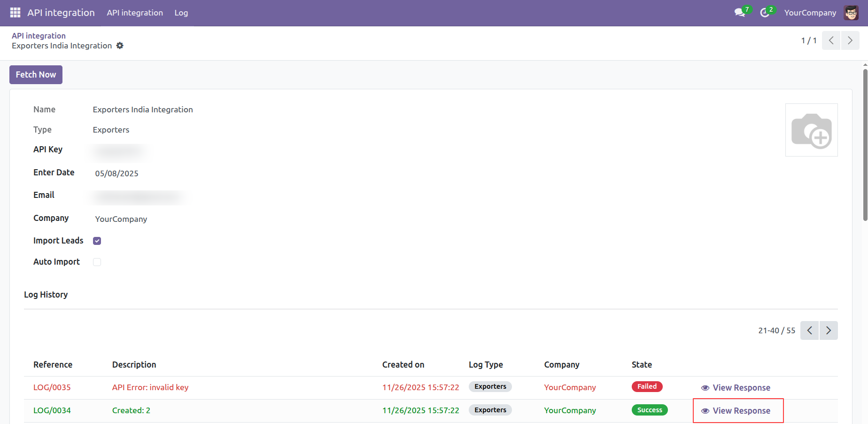Open the user avatar menu
Viewport: 868px width, 424px height.
pos(851,13)
